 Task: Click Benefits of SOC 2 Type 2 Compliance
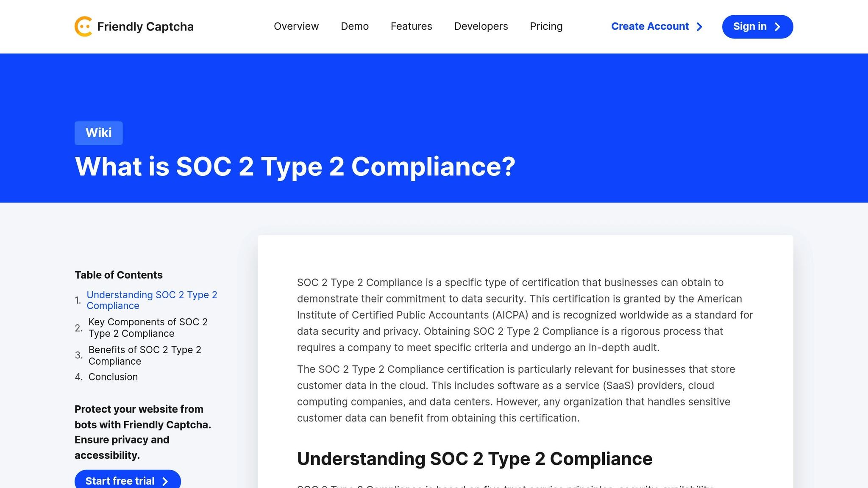[145, 355]
